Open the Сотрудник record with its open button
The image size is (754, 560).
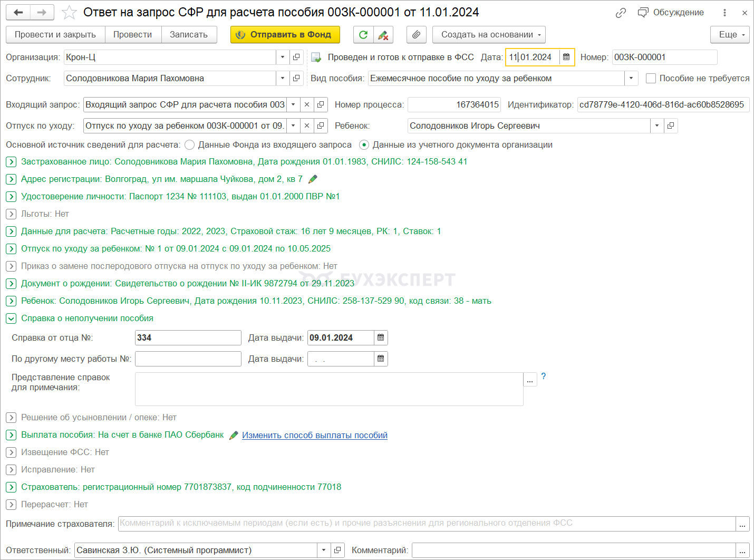296,78
